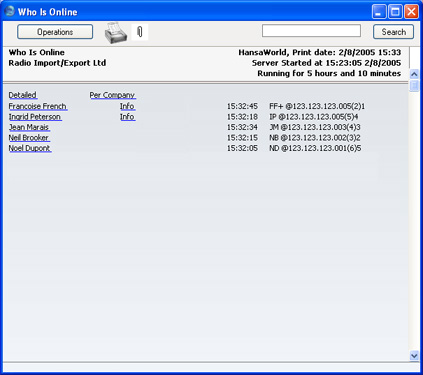423x375 pixels.
Task: Open the Detailed link
Action: coord(23,95)
